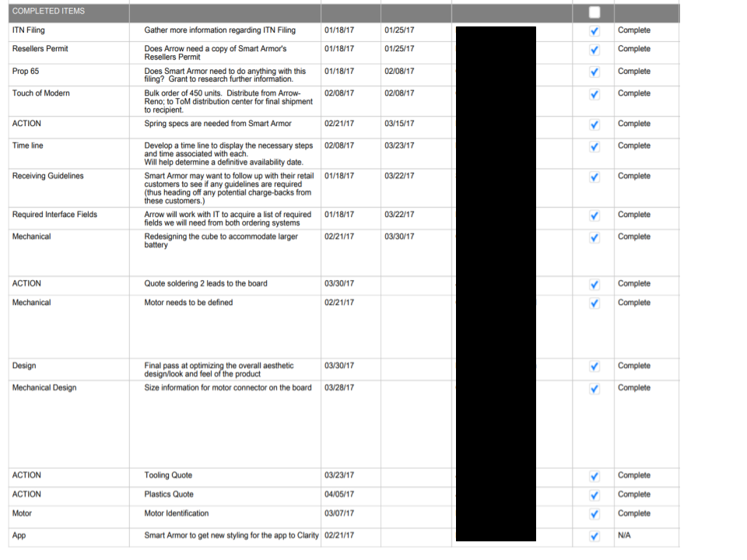Click 'Bulk order of 450 units' description
Viewport: 747px width, 560px height.
click(x=228, y=101)
